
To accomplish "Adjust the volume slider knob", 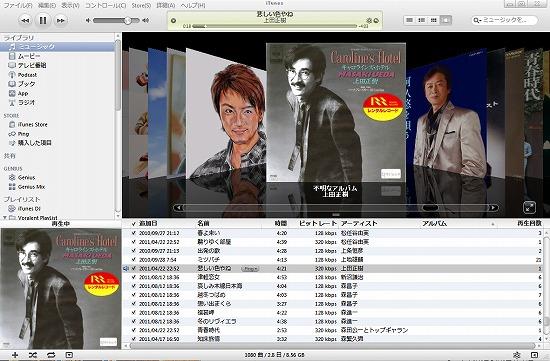I will (128, 20).
